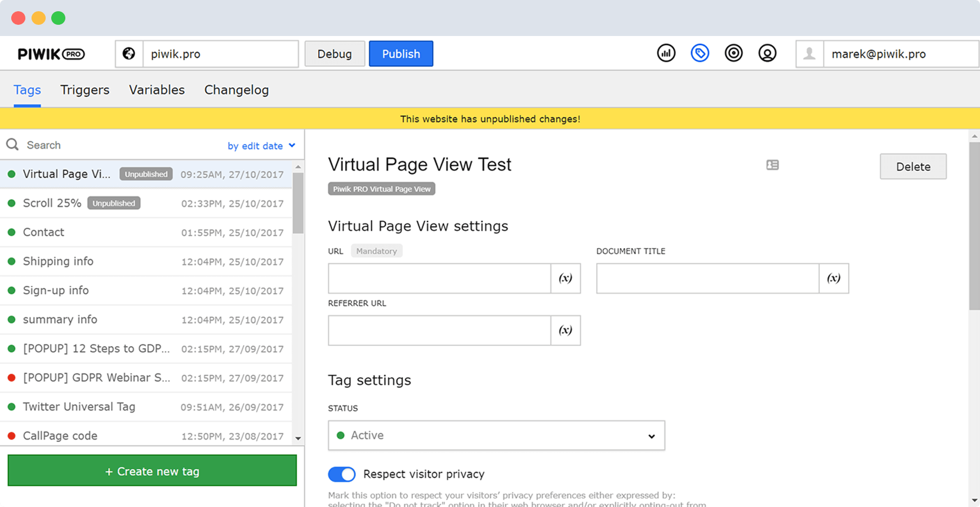Open the Analytics module icon
Screen dimensions: 980x507
coord(666,53)
